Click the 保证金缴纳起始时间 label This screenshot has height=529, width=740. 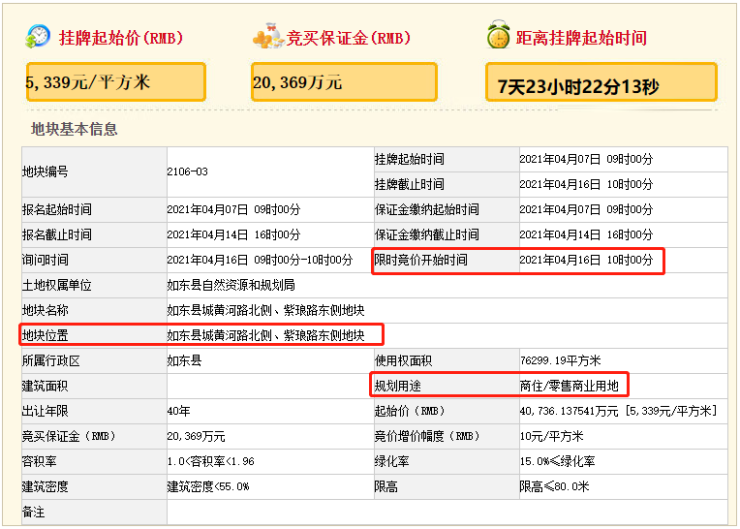point(427,209)
